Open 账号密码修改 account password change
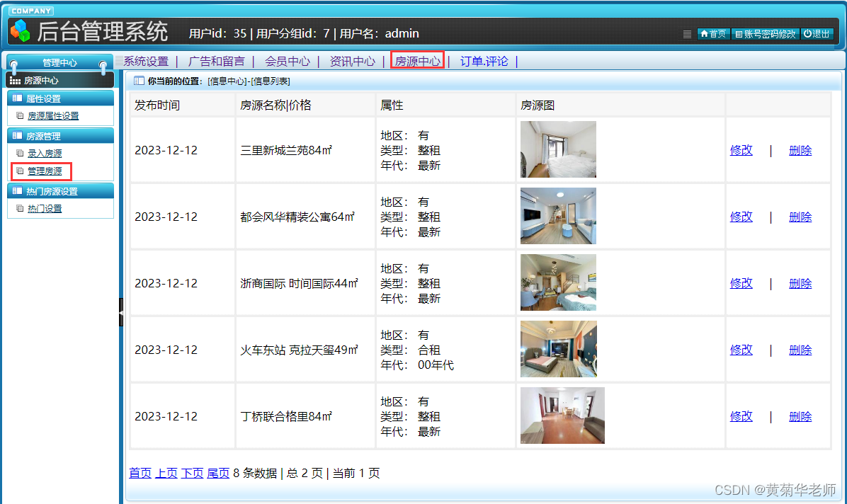The width and height of the screenshot is (847, 504). [x=766, y=33]
